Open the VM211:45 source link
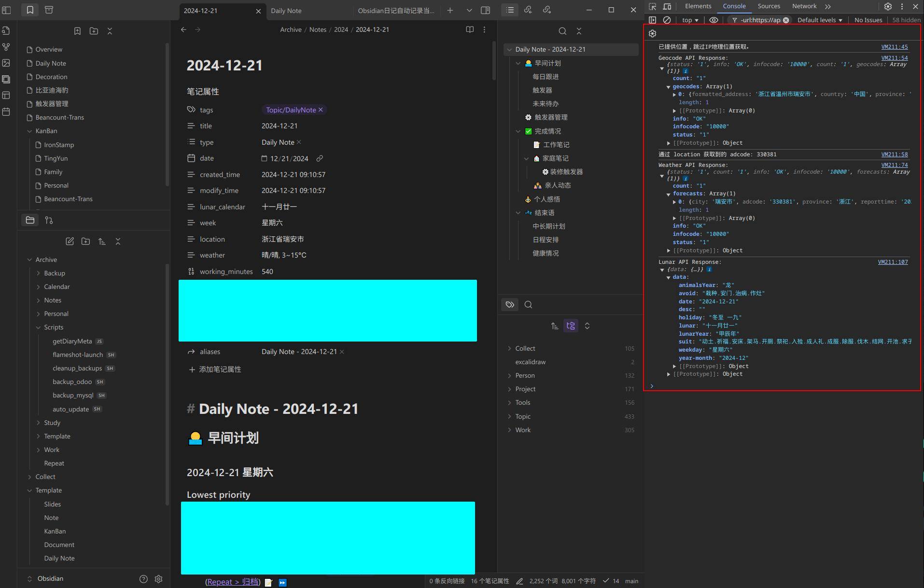This screenshot has width=924, height=588. click(894, 47)
